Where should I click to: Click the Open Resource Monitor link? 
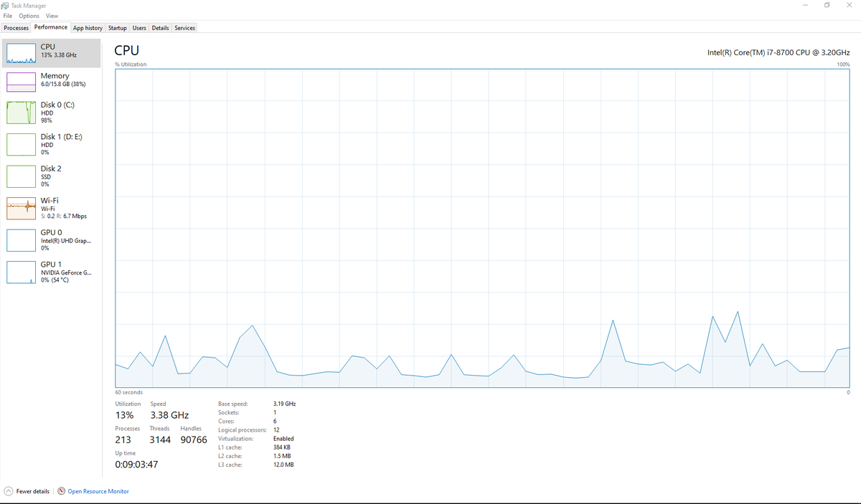tap(98, 491)
